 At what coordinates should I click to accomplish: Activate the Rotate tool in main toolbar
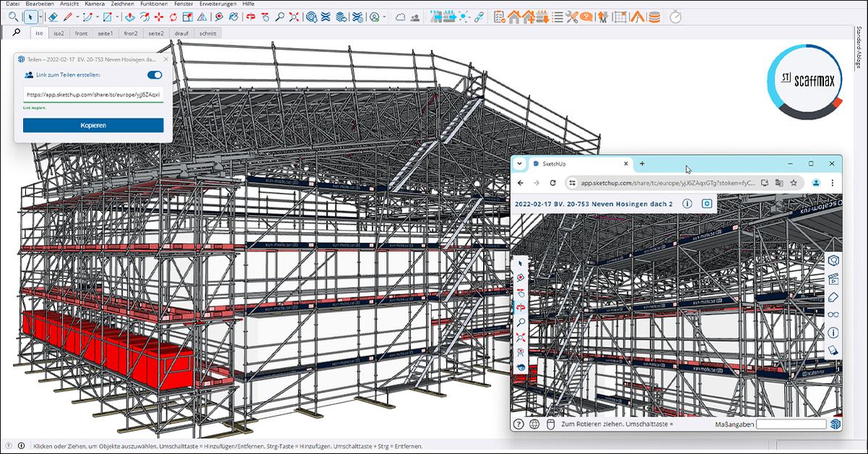click(x=173, y=17)
